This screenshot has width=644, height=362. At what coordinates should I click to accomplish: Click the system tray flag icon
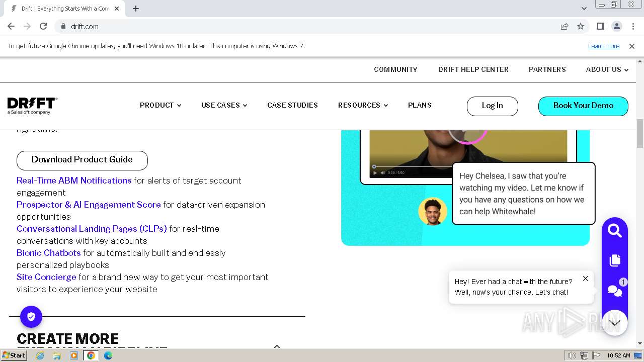click(596, 355)
